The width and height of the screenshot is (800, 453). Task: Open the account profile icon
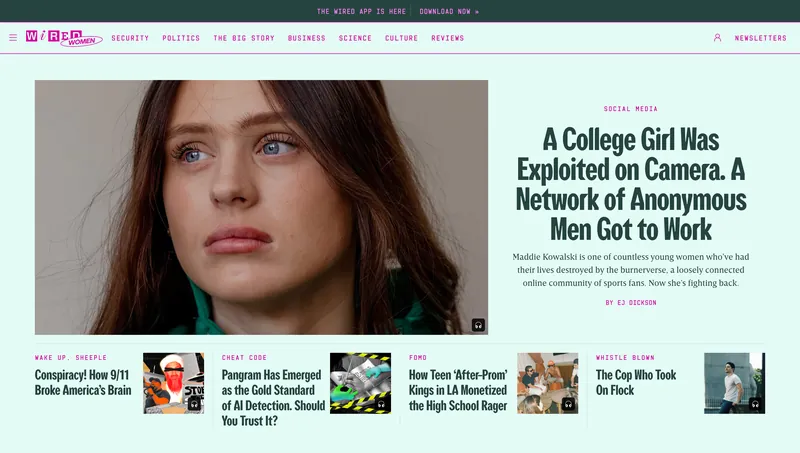717,38
